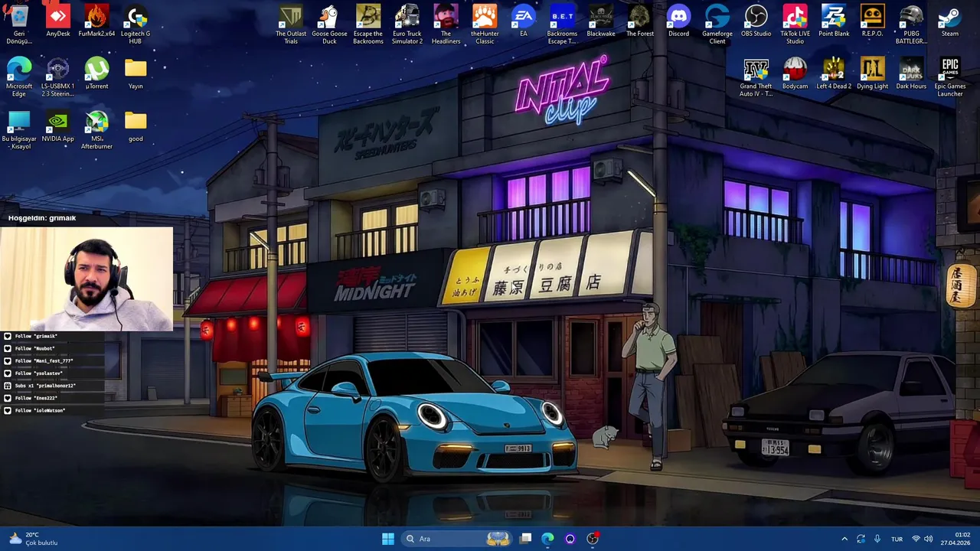Select TikTok LIVE Studio icon
This screenshot has width=980, height=551.
tap(795, 24)
